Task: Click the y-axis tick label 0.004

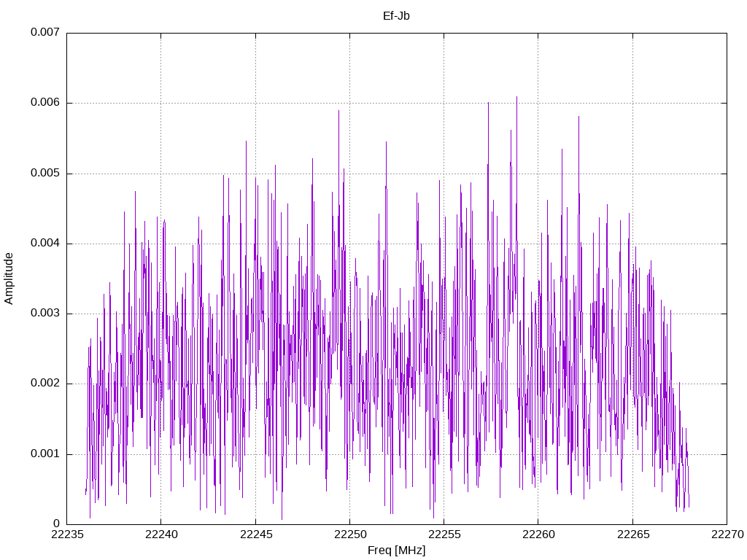Action: point(45,243)
